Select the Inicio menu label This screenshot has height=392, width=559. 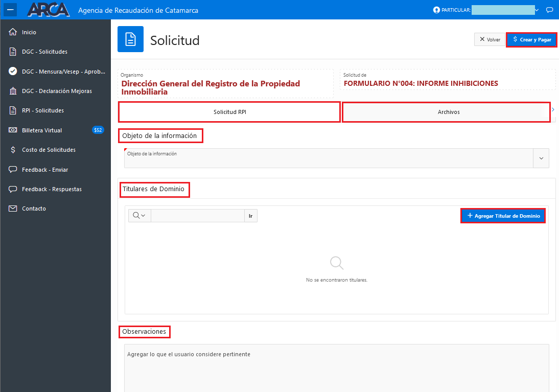coord(29,32)
